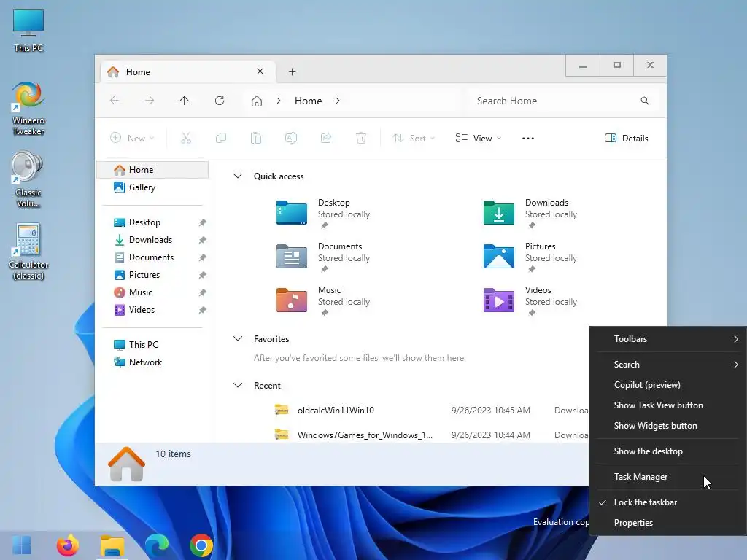
Task: Select the Calculator (classic) desktop icon
Action: [28, 252]
